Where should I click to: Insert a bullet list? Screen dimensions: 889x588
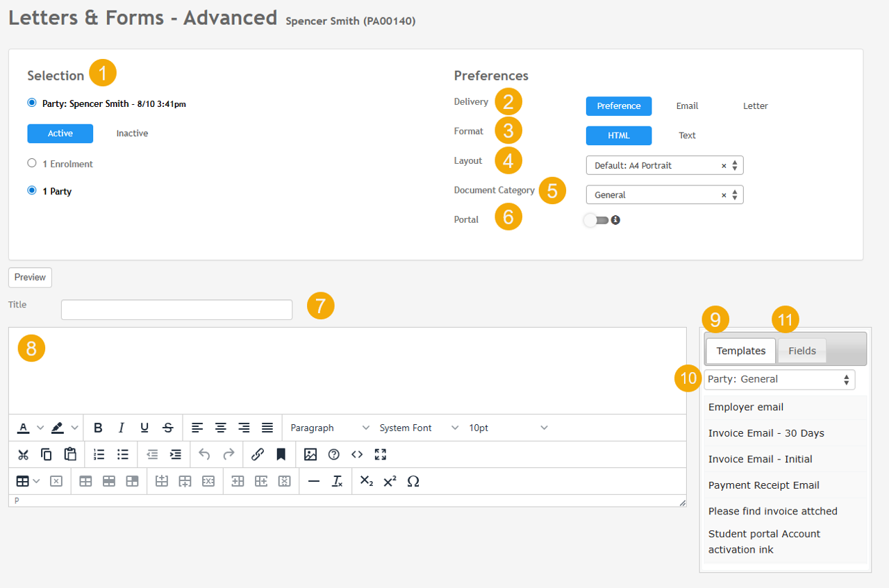123,454
